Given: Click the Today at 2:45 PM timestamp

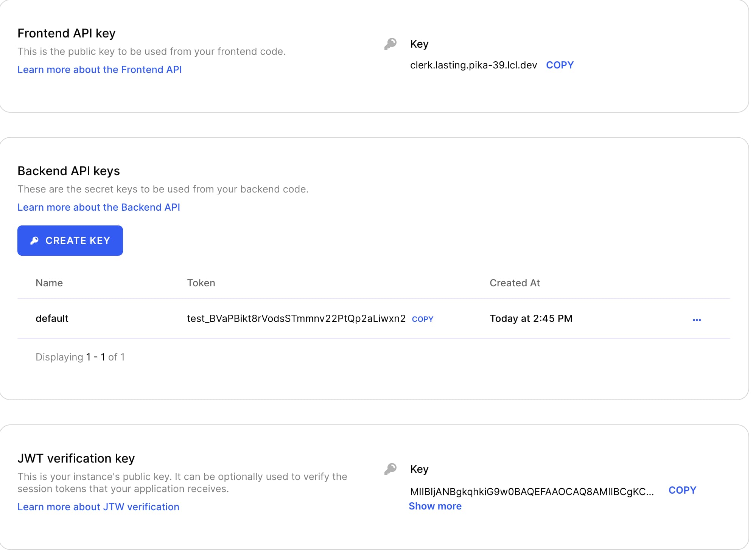Looking at the screenshot, I should tap(531, 318).
